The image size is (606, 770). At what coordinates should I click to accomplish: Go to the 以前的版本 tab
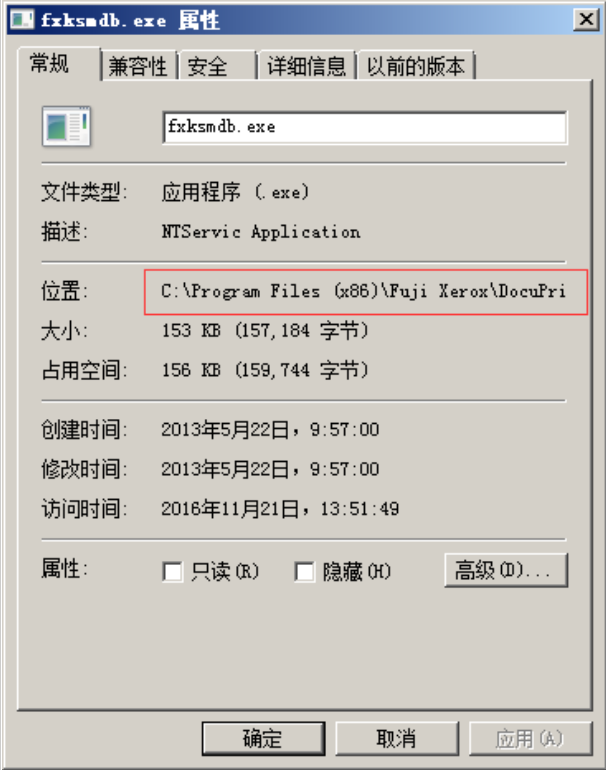pyautogui.click(x=416, y=66)
